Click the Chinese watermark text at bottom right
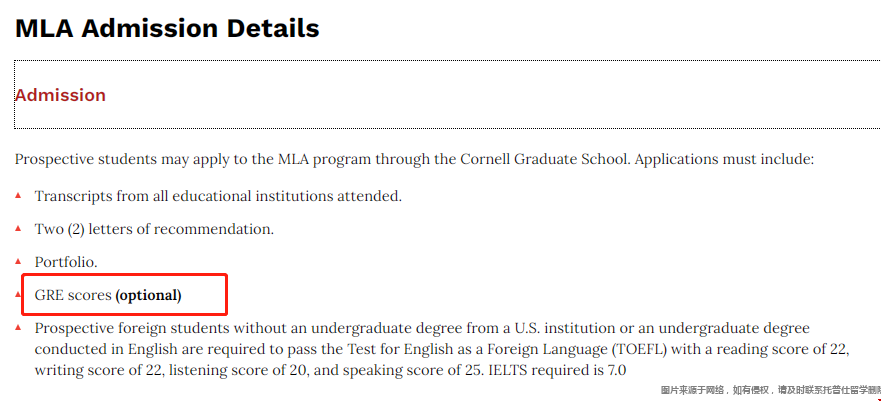This screenshot has height=401, width=881. click(x=770, y=390)
